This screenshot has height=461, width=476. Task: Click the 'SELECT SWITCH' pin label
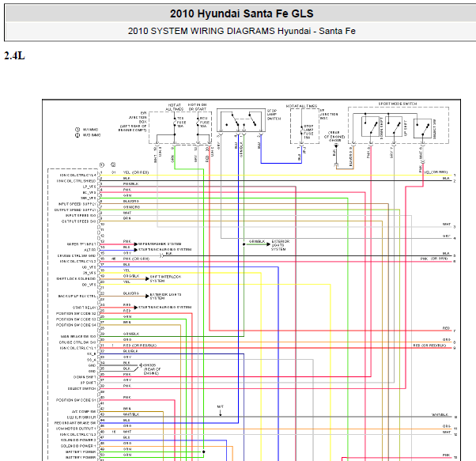[81, 389]
